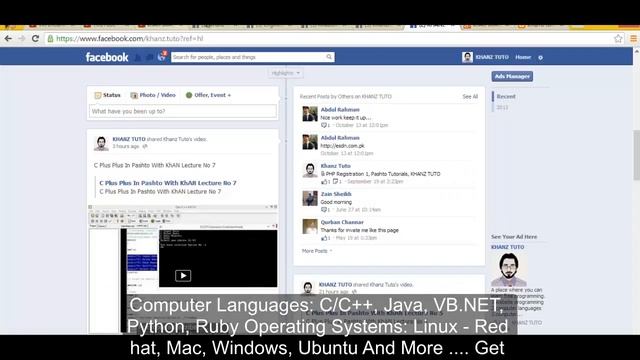Viewport: 640px width, 360px height.
Task: Click the KHANZ TUTO avatar in the header
Action: 467,57
